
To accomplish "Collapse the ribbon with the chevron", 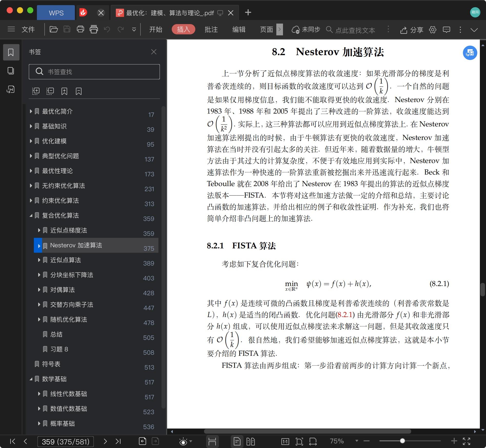I will [474, 30].
